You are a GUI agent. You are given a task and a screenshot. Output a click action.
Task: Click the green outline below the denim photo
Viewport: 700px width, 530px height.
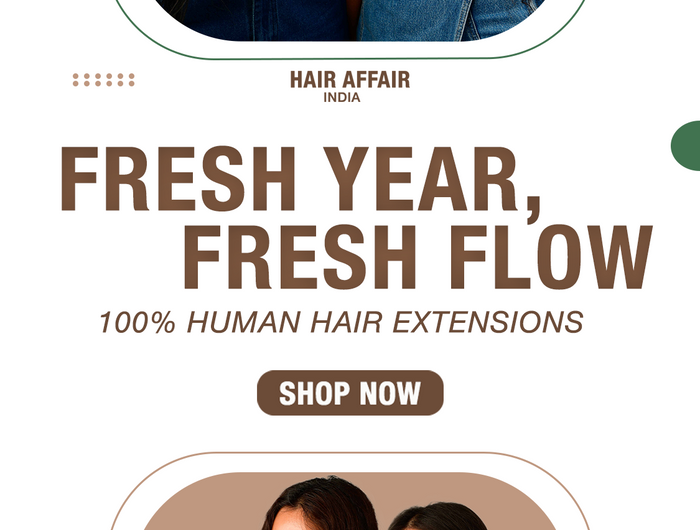pyautogui.click(x=350, y=58)
